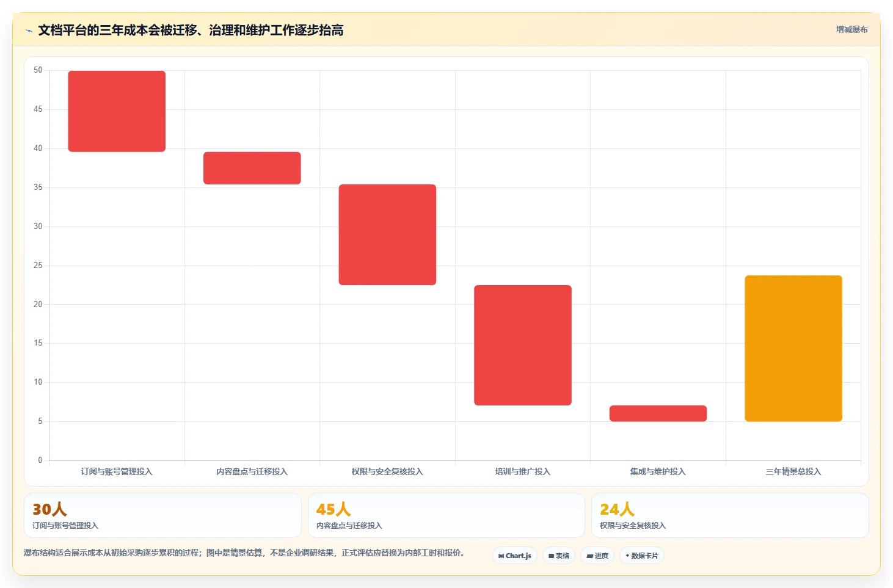Click x-axis label 培训与推广投入

point(523,471)
